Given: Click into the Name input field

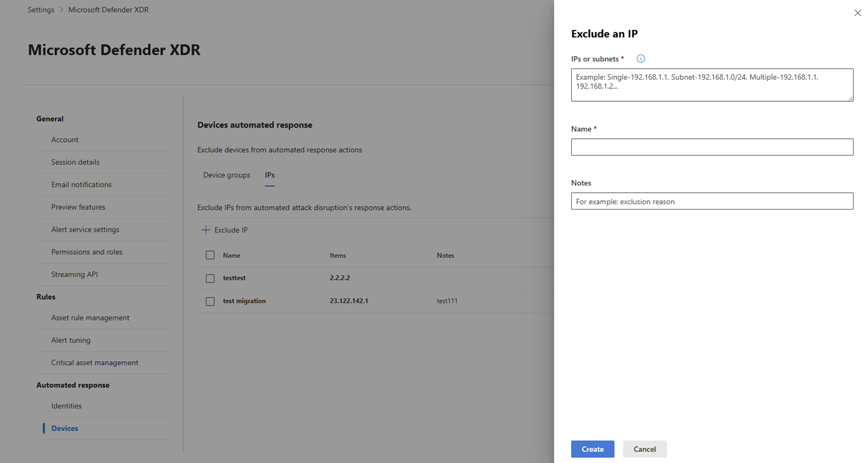Looking at the screenshot, I should 712,147.
